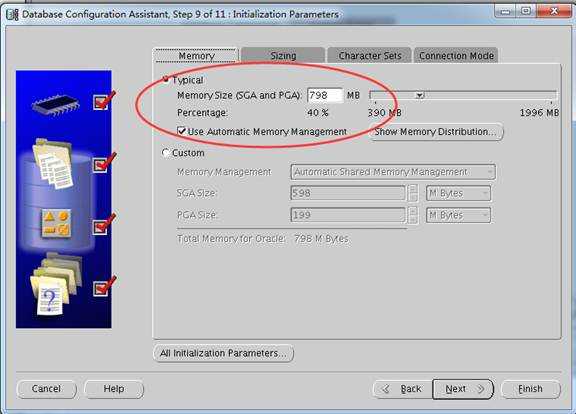This screenshot has height=414, width=576.
Task: Click the PGA Size spinner arrows
Action: coord(413,215)
